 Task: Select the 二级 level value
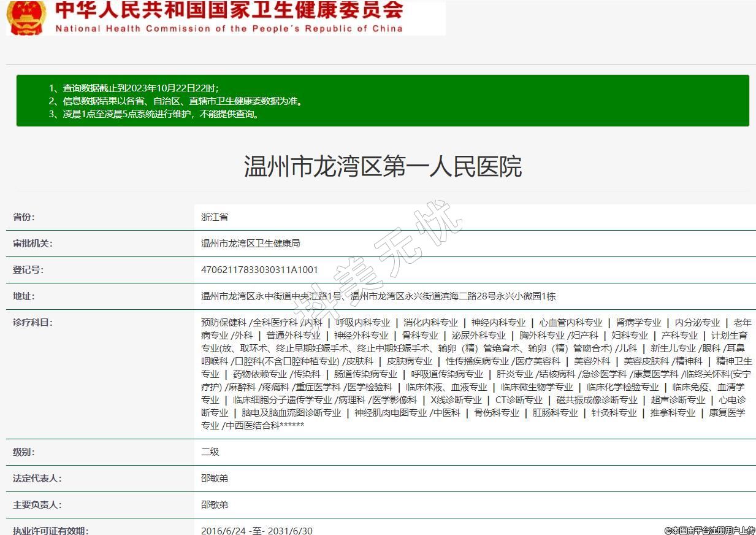click(x=210, y=452)
